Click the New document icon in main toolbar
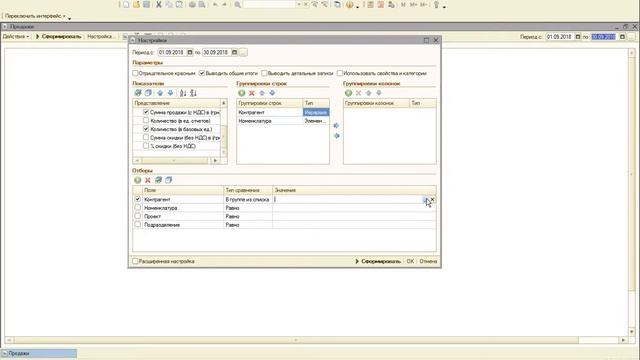The width and height of the screenshot is (640, 360). coord(126,4)
